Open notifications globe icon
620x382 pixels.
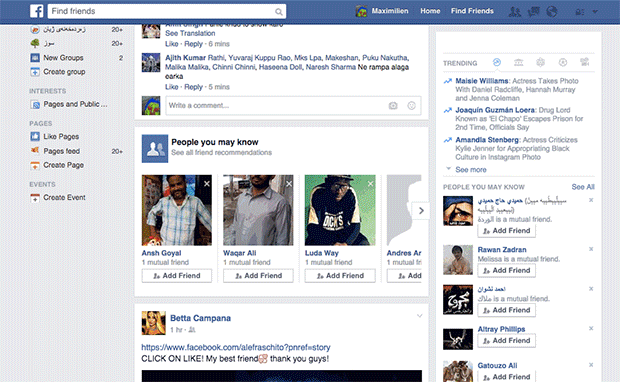point(552,11)
